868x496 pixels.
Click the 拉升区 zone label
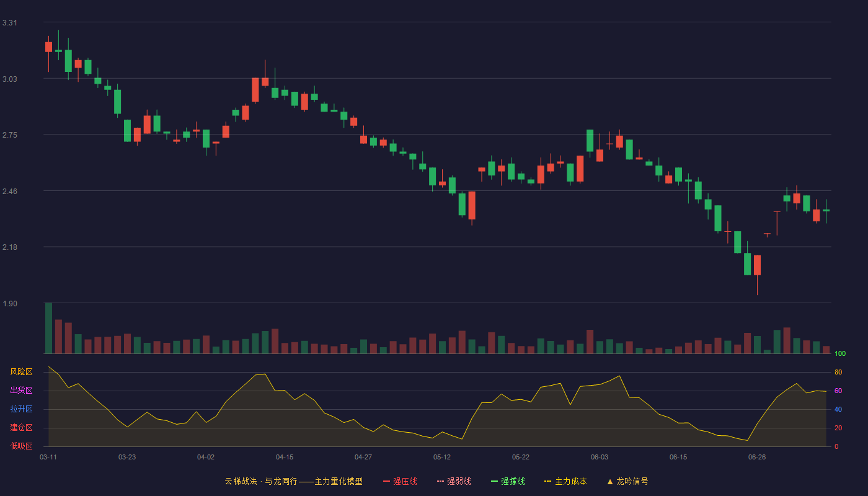point(21,409)
